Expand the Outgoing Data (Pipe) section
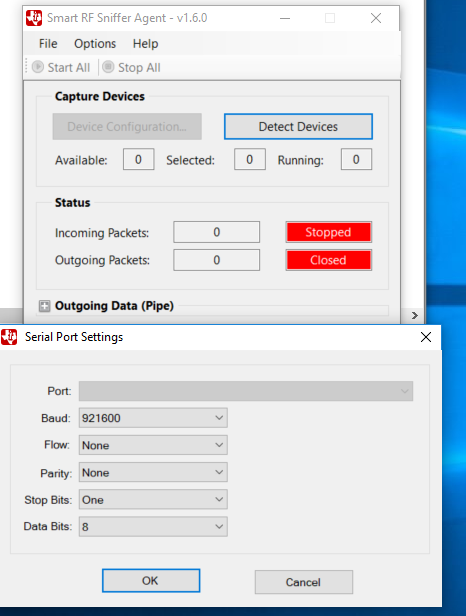Image resolution: width=466 pixels, height=616 pixels. coord(44,306)
